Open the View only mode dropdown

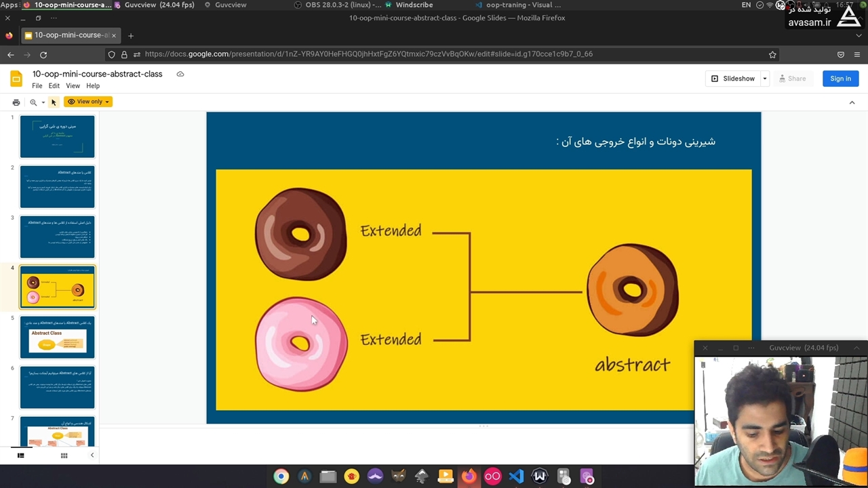[89, 102]
